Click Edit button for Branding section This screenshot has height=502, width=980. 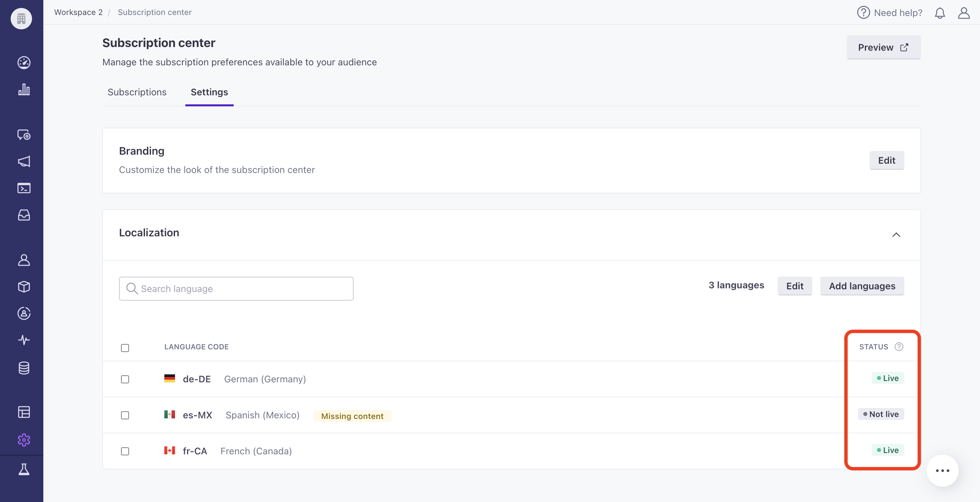point(887,160)
